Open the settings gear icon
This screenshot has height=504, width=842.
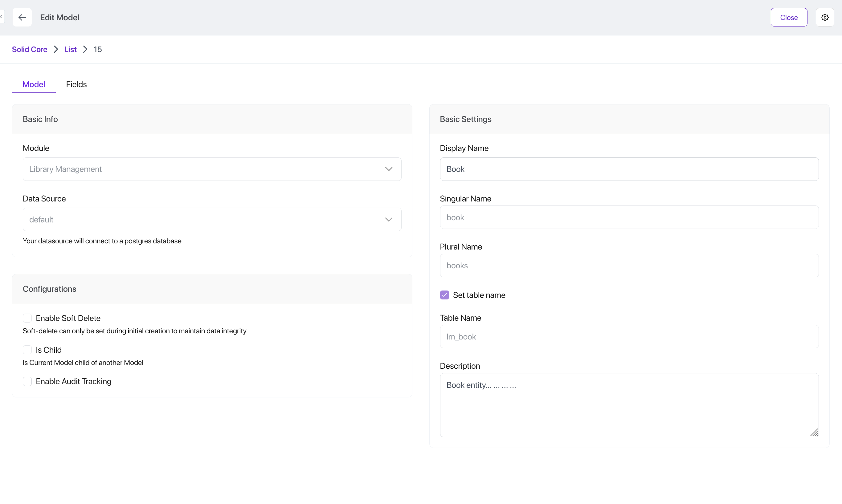click(825, 17)
